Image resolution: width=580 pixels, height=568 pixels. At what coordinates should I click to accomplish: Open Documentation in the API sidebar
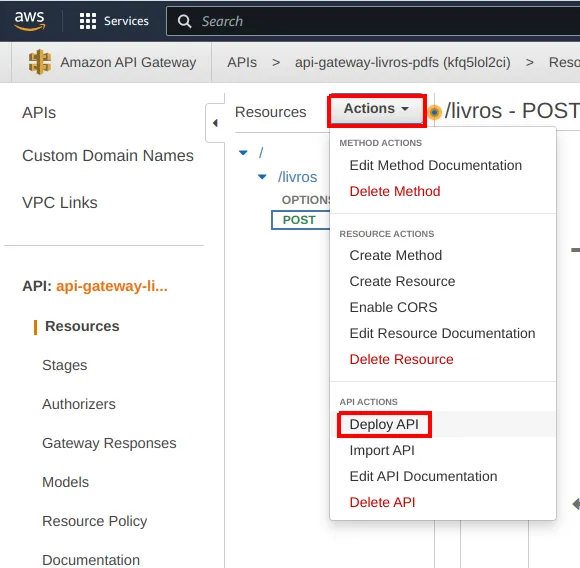point(91,560)
